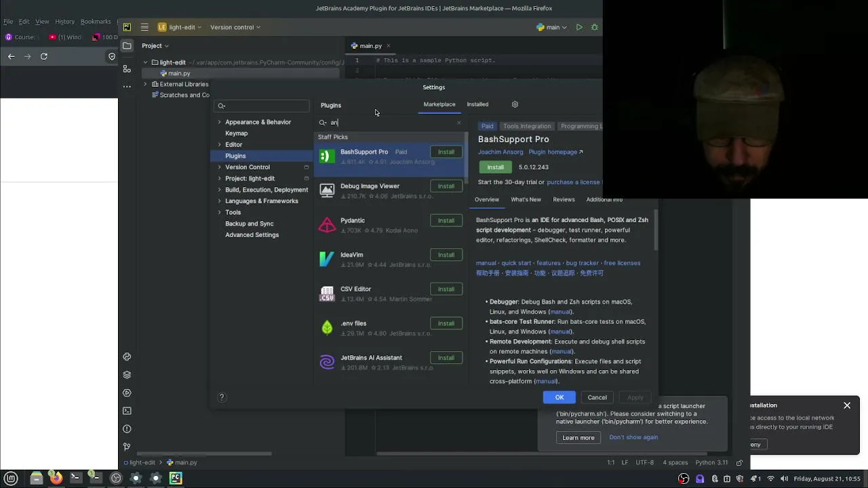
Task: Switch to the Marketplace tab
Action: pyautogui.click(x=439, y=104)
